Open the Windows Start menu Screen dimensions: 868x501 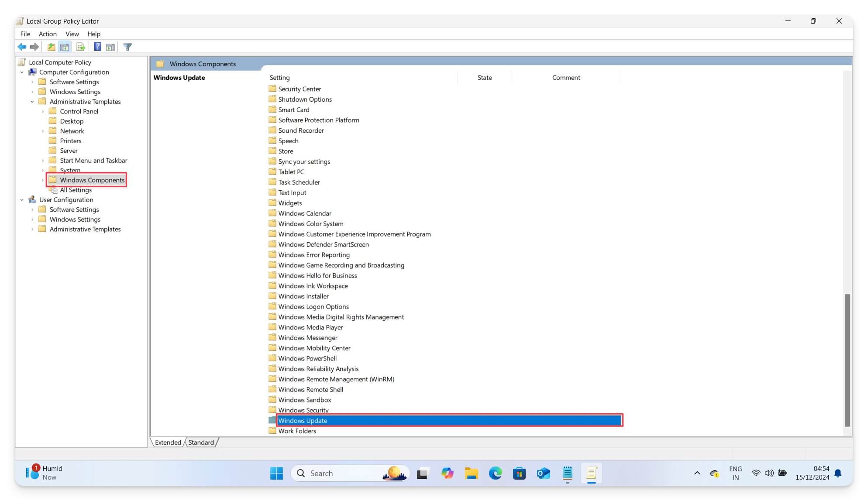click(x=276, y=473)
